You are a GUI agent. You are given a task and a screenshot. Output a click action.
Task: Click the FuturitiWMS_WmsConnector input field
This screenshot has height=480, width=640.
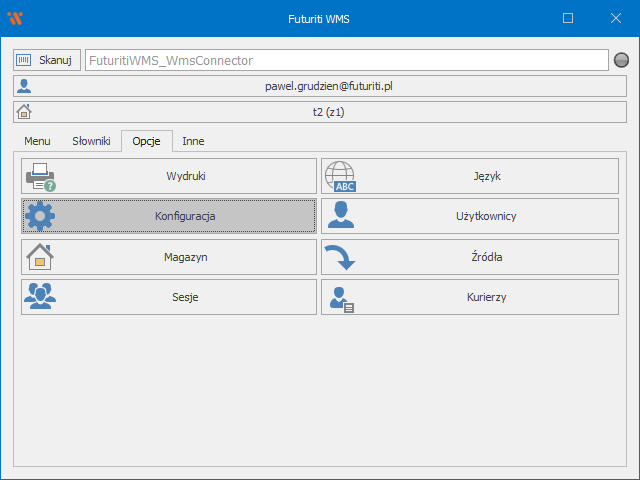[x=345, y=60]
